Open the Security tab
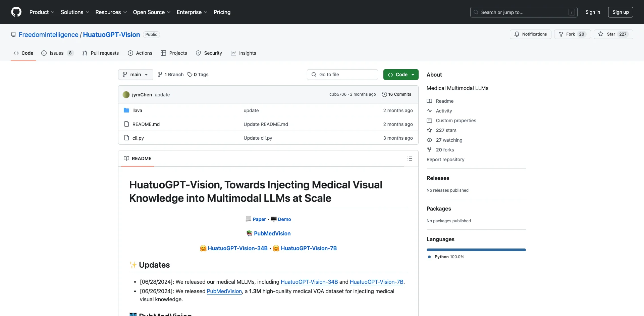 [x=209, y=53]
